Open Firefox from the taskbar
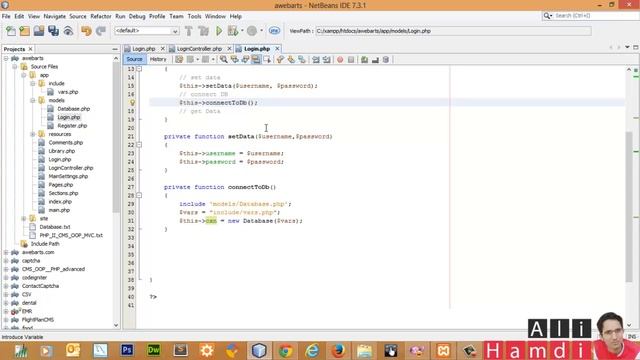Viewport: 640px width, 360px height. 338,351
